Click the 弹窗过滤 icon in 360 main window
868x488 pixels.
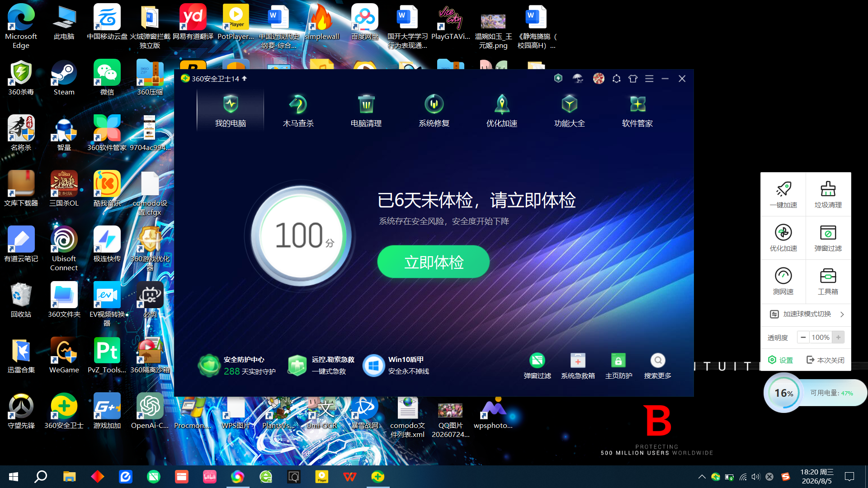click(537, 366)
